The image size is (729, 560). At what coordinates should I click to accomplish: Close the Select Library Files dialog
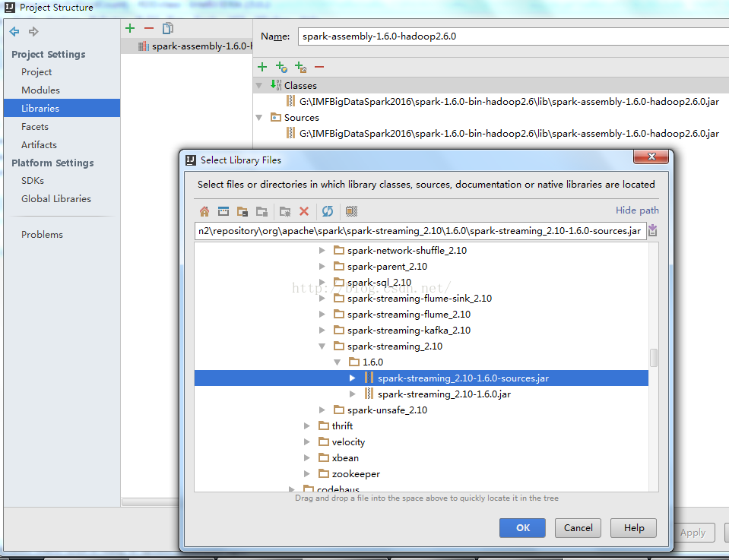651,157
